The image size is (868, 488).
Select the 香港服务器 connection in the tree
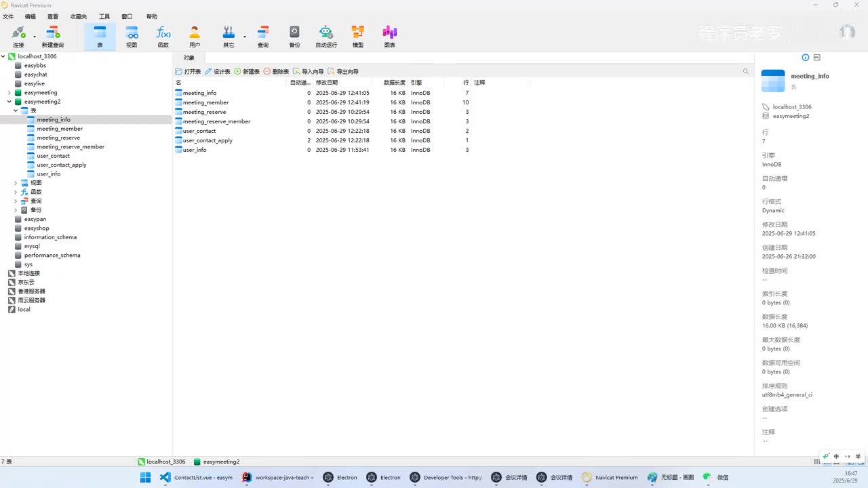pos(31,291)
